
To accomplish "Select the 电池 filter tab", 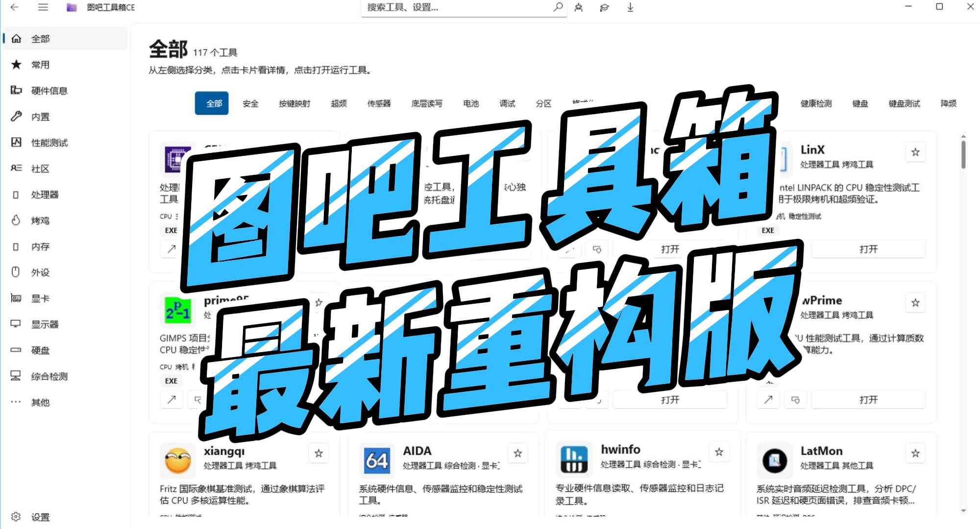I will coord(471,103).
